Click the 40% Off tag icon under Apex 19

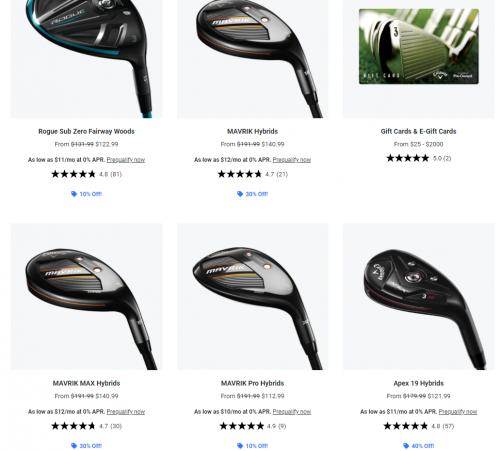406,446
